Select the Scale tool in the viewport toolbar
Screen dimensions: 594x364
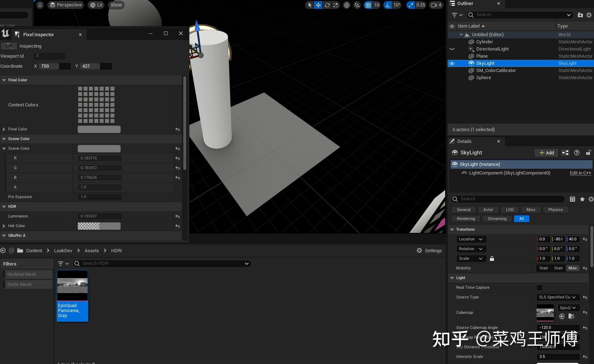[336, 5]
